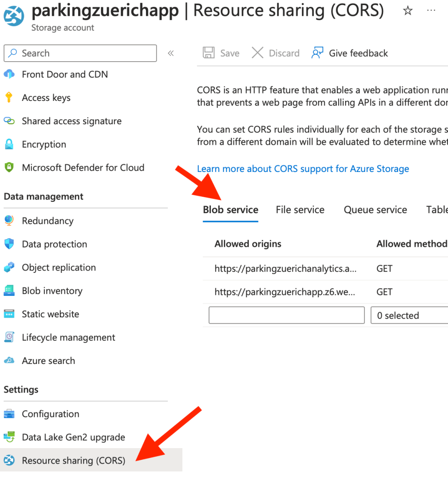Click the Object replication icon
Viewport: 448px width, 478px height.
tap(9, 267)
